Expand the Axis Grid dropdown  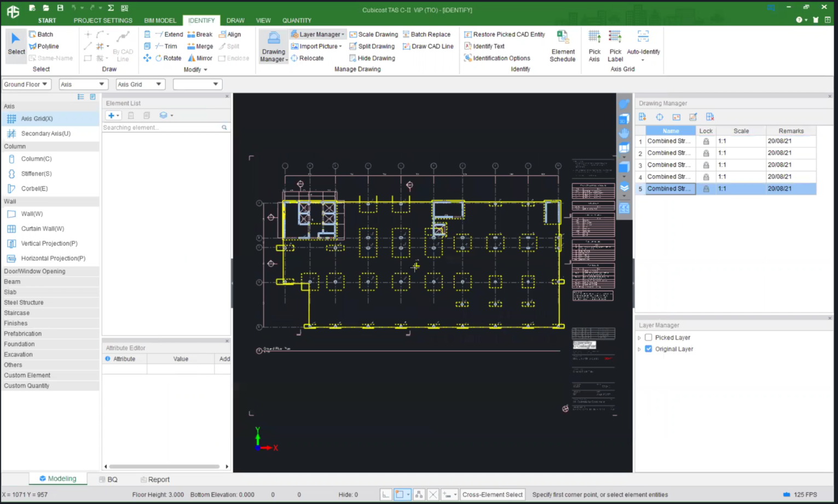coord(140,84)
